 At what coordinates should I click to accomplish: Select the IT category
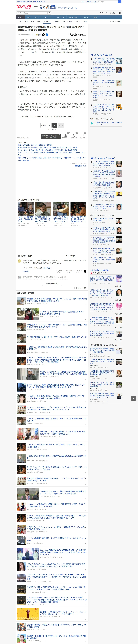point(64,21)
